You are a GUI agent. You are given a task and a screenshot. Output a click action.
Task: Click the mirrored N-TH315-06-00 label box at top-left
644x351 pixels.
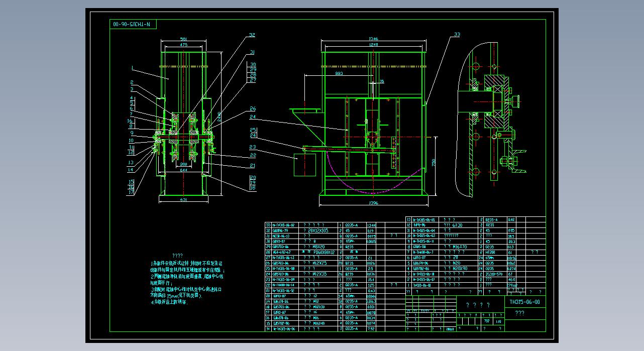pyautogui.click(x=133, y=24)
